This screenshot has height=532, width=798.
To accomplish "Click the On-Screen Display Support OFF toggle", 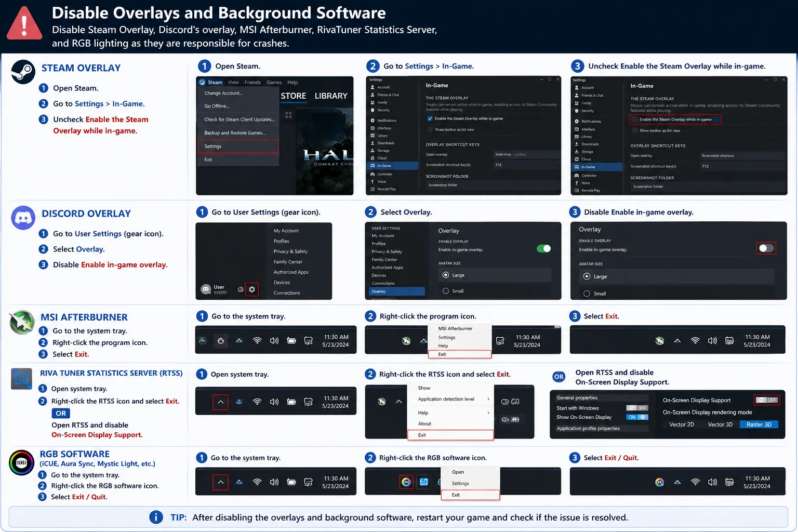I will coord(767,400).
